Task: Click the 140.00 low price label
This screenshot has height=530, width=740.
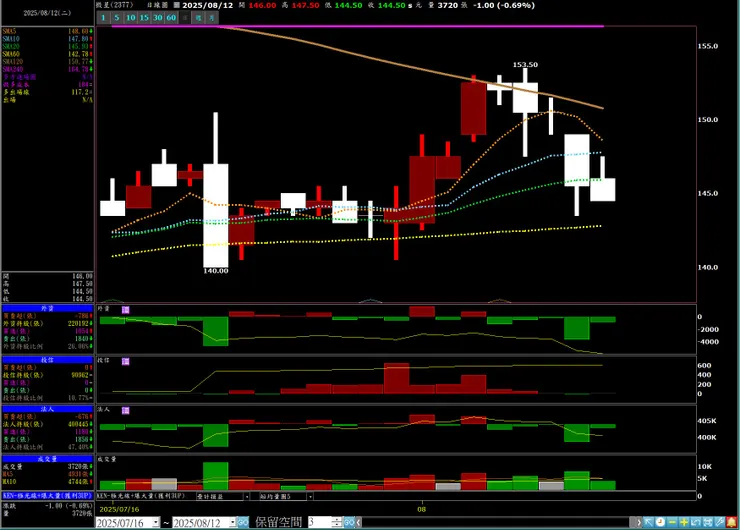Action: [x=216, y=271]
